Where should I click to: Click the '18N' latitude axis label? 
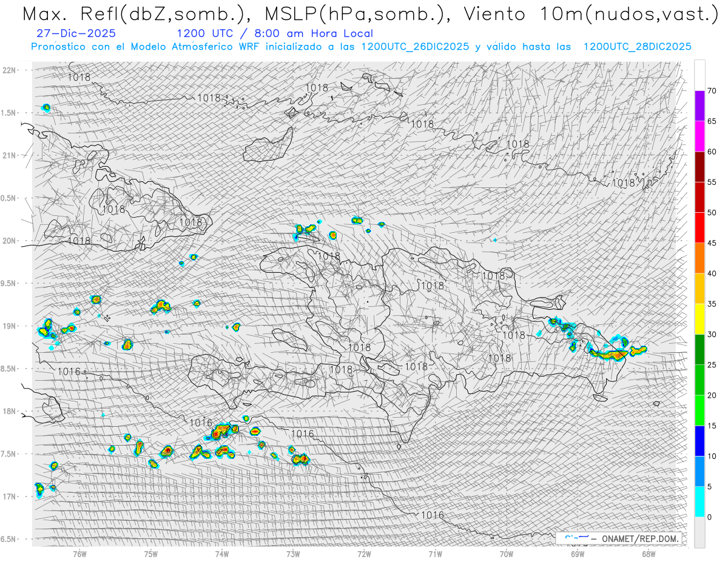(9, 411)
